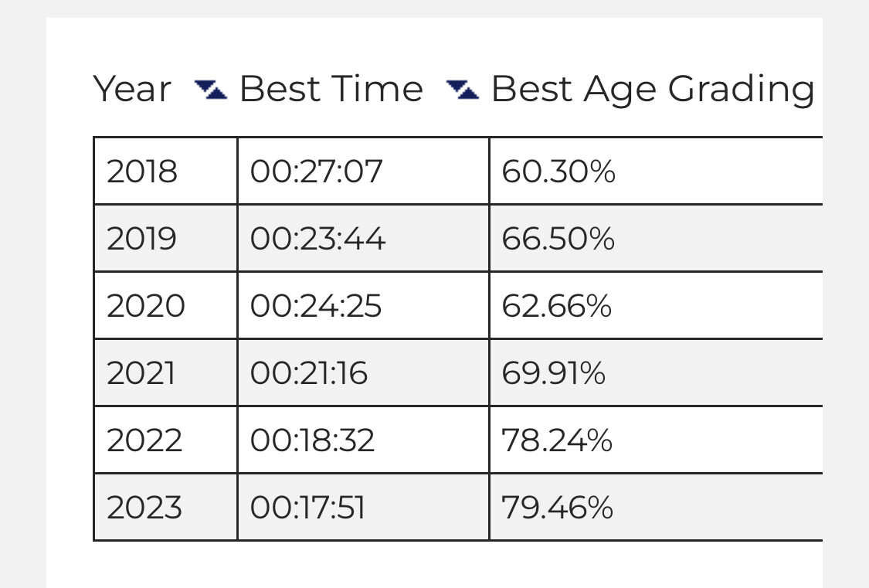This screenshot has height=588, width=869.
Task: Select the 2020 year cell
Action: (166, 305)
